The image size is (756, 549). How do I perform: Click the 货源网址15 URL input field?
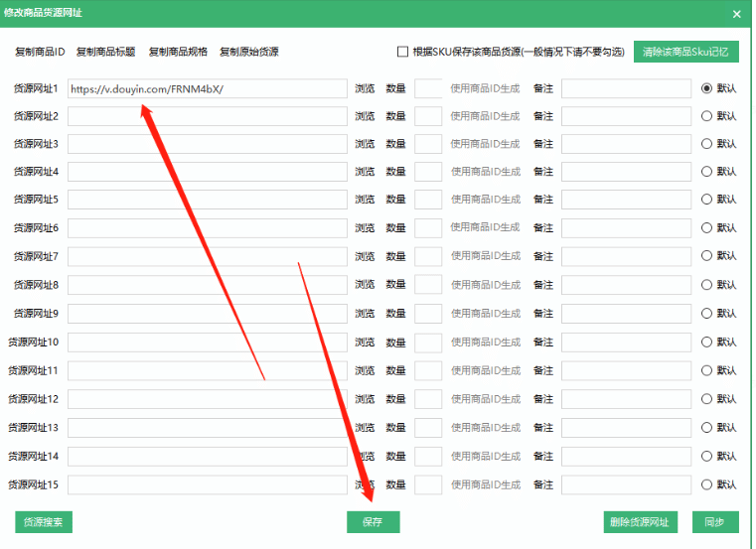coord(208,484)
